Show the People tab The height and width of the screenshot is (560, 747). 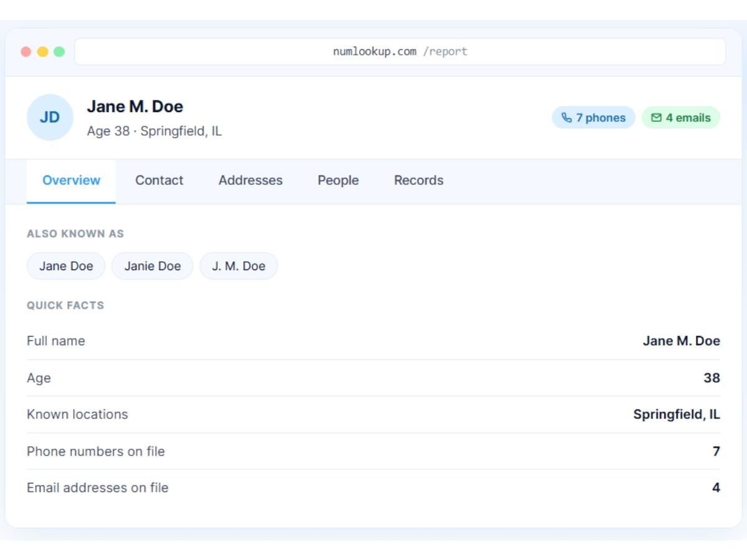(338, 180)
